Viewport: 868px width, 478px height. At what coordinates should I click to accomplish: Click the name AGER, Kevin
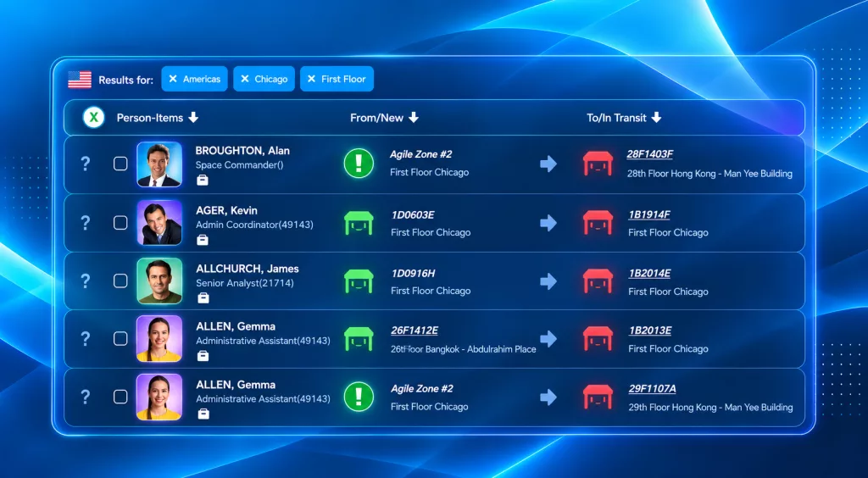(x=226, y=211)
